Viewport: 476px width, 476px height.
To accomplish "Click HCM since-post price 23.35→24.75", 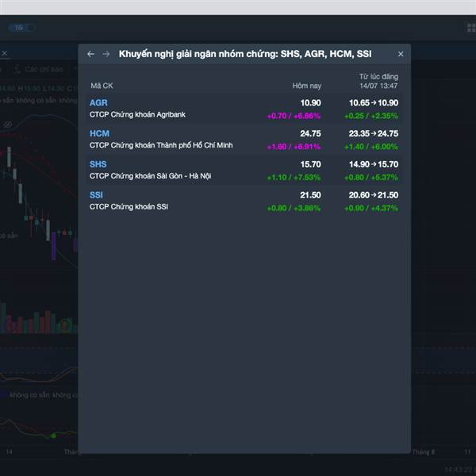I will coord(374,133).
